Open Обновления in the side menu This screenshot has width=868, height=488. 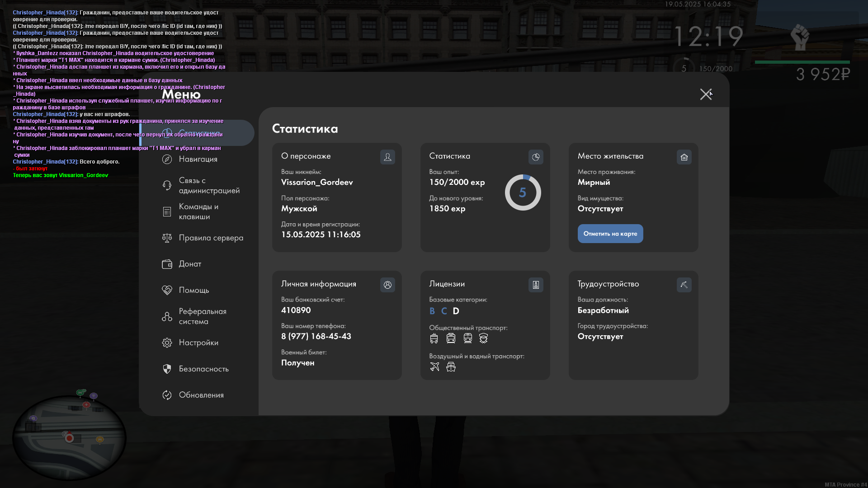pos(201,395)
